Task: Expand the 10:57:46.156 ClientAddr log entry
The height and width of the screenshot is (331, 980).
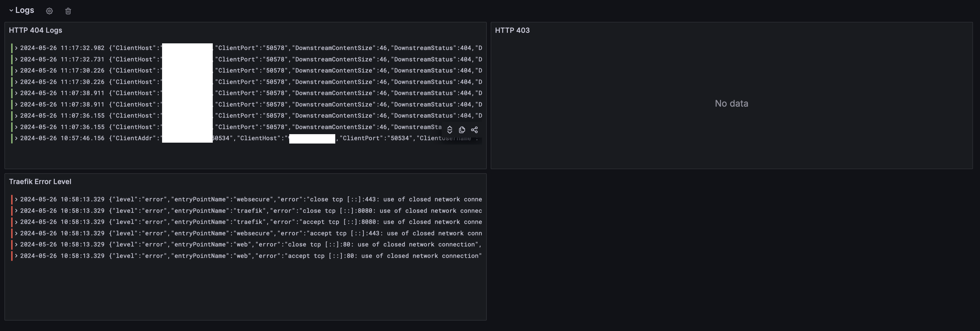Action: click(16, 138)
